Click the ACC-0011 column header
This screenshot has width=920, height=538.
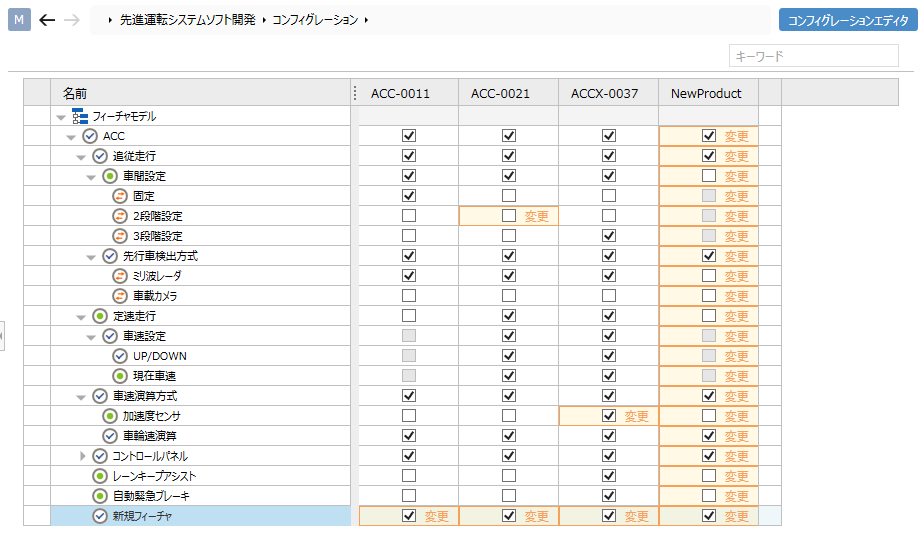pyautogui.click(x=408, y=93)
